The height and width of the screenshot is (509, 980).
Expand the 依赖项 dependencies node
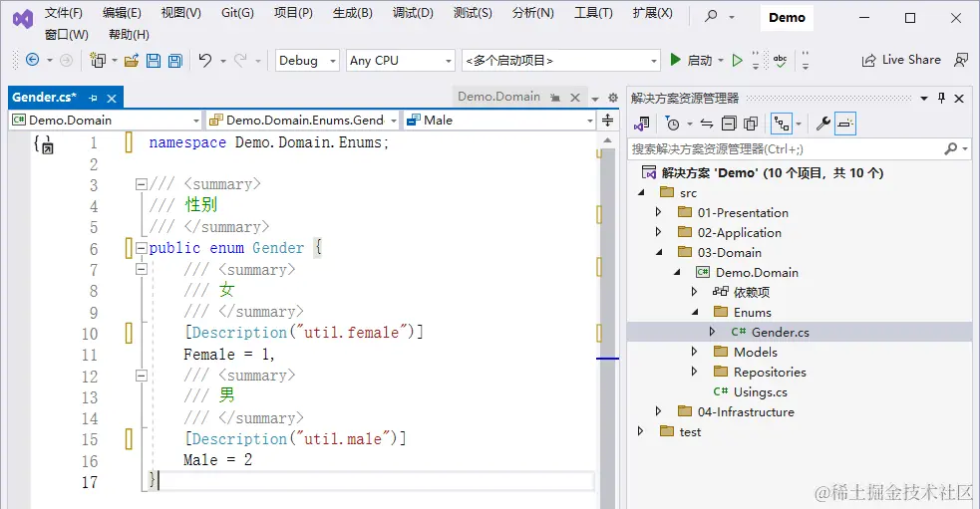click(694, 292)
